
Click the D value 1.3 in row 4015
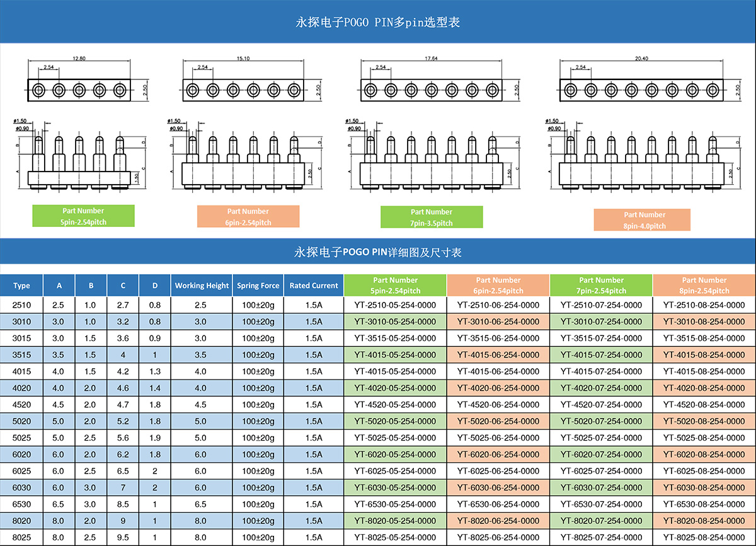155,371
